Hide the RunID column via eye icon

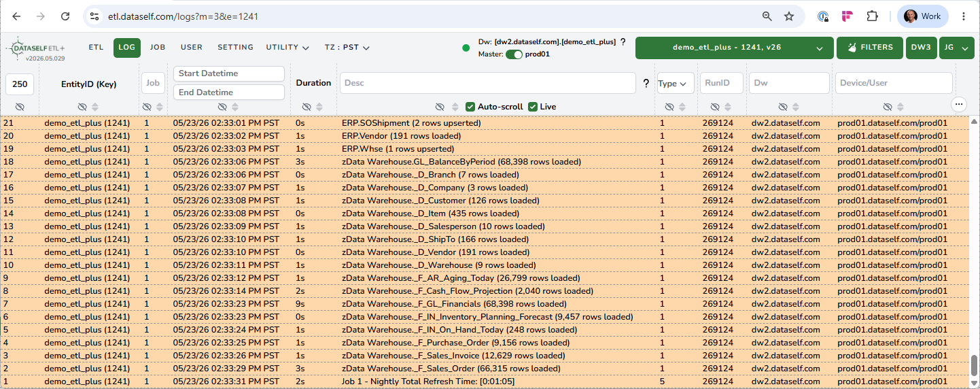pyautogui.click(x=715, y=107)
